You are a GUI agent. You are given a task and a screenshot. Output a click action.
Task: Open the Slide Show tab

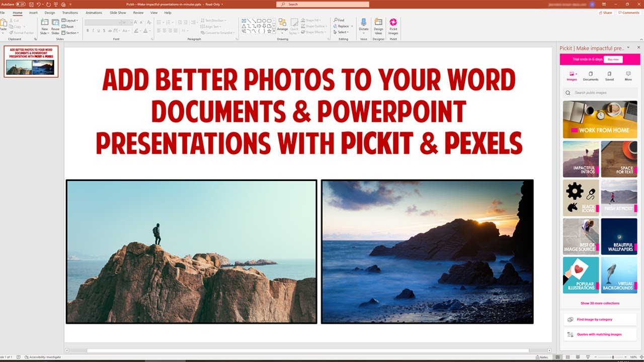tap(118, 13)
